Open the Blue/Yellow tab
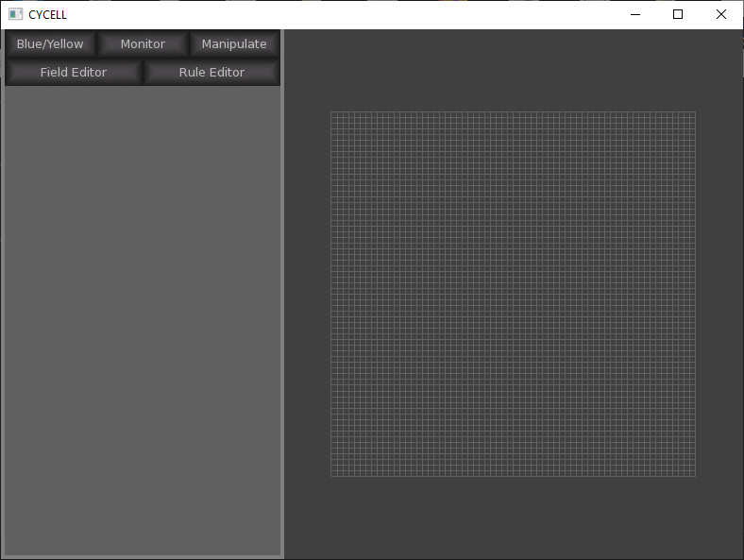The width and height of the screenshot is (744, 560). pyautogui.click(x=50, y=44)
